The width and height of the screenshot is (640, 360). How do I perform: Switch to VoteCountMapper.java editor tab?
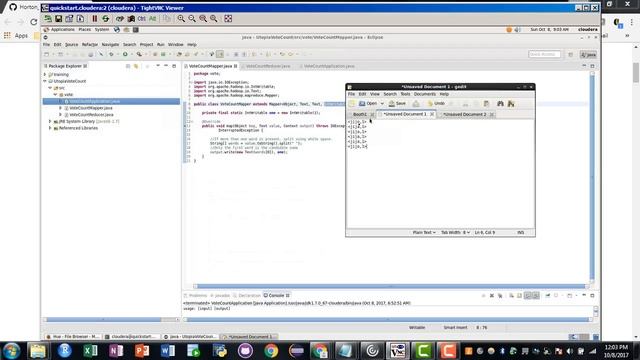(x=210, y=66)
